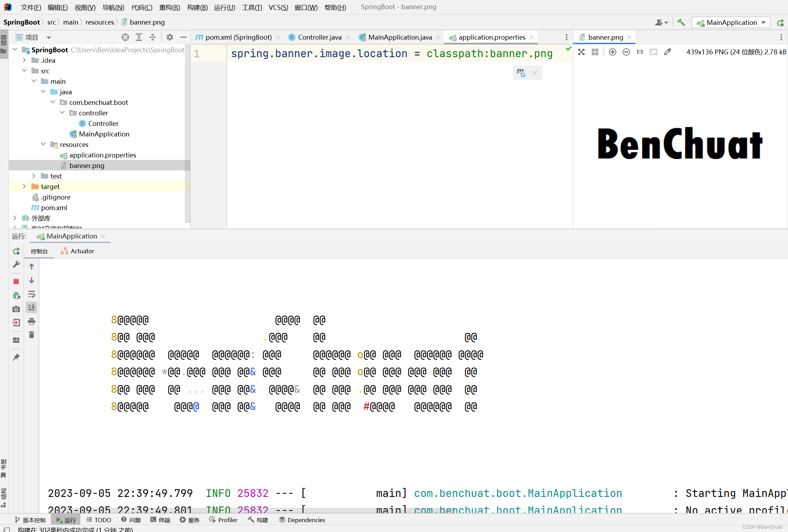Click the image color picker pipette icon
This screenshot has width=788, height=532.
[668, 52]
